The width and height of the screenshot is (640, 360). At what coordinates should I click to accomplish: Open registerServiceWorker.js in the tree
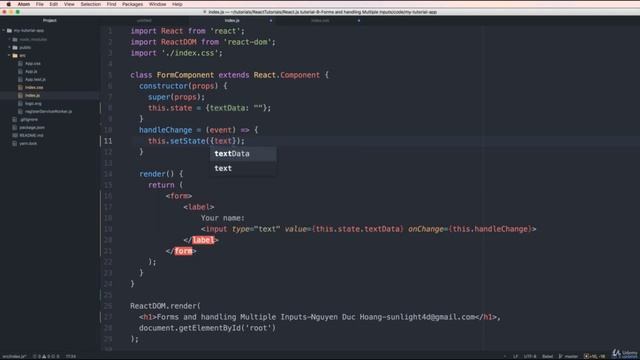pos(48,111)
